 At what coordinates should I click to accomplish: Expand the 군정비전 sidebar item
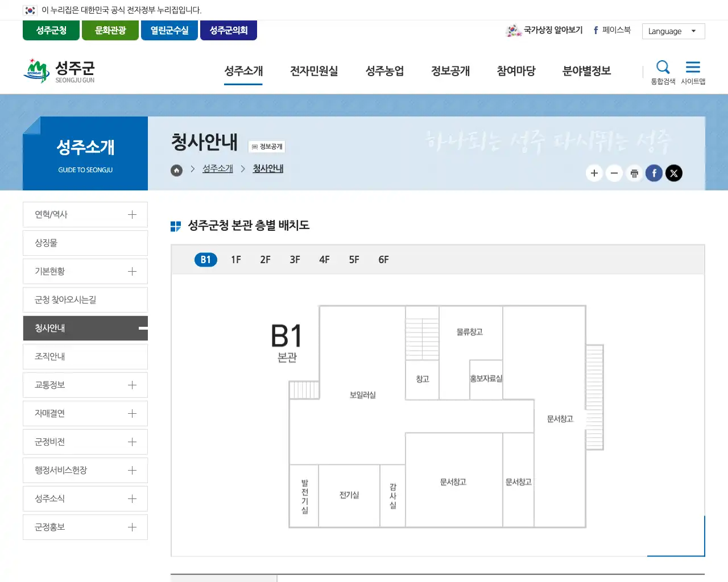[132, 442]
